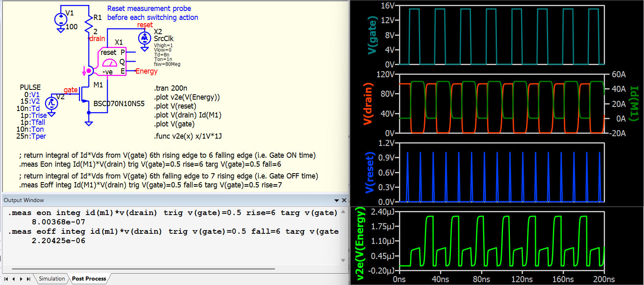Image resolution: width=644 pixels, height=285 pixels.
Task: Click the previous tab arrow
Action: (x=13, y=279)
